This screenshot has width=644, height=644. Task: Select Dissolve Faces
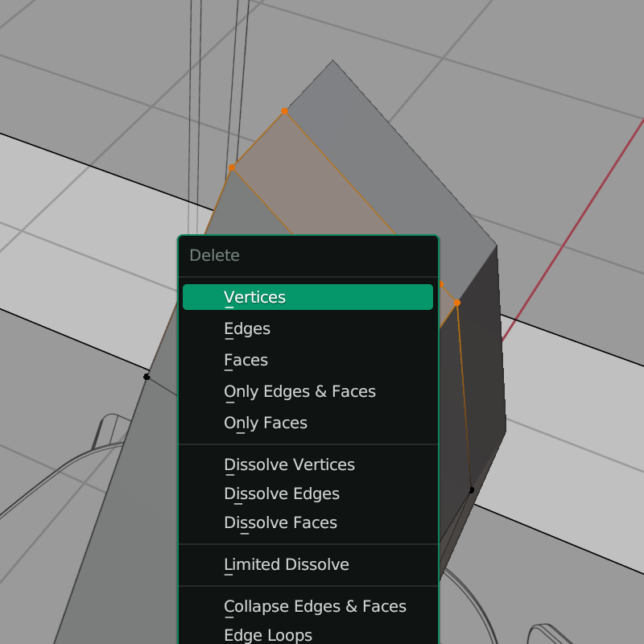click(308, 522)
